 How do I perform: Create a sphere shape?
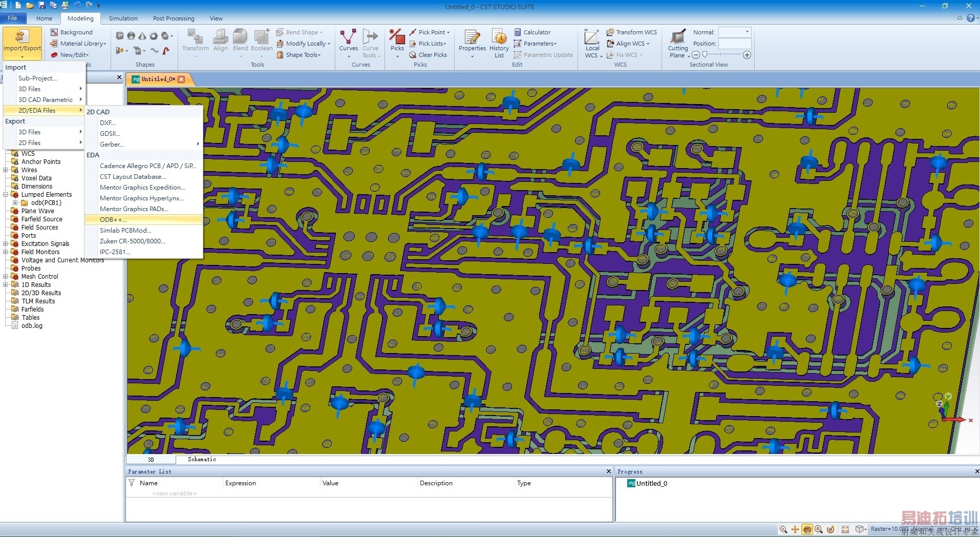(x=131, y=36)
